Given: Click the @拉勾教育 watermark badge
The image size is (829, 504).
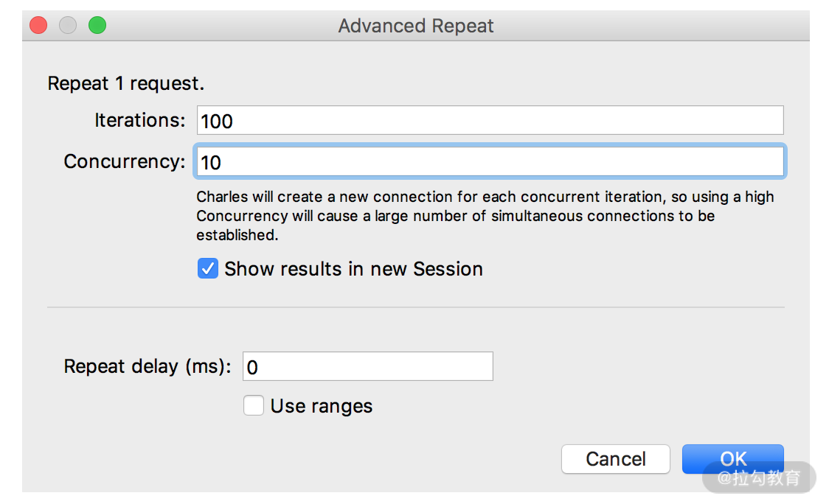Looking at the screenshot, I should point(759,477).
